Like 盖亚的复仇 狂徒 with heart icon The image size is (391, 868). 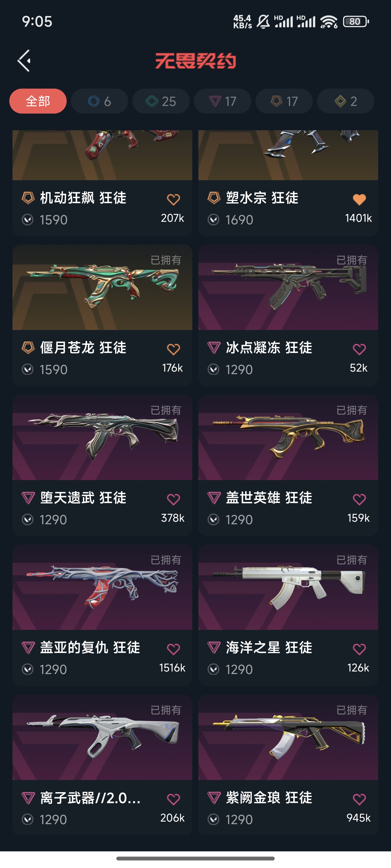click(173, 649)
